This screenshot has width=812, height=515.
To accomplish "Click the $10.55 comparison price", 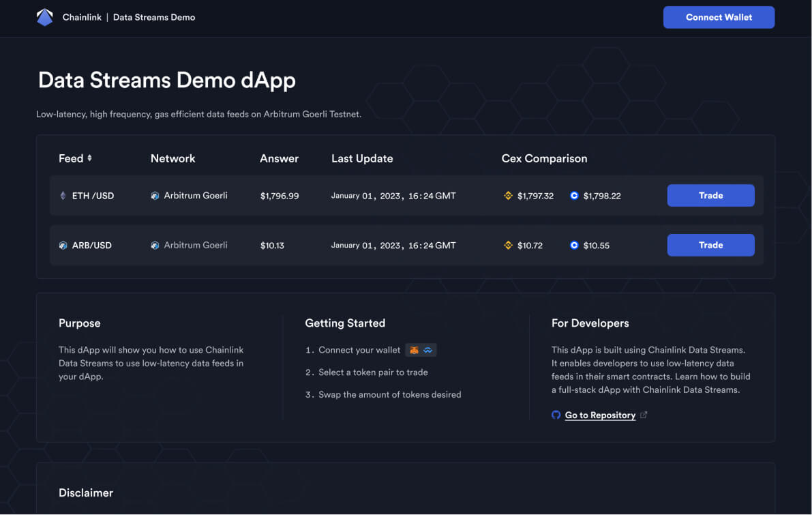I will click(x=596, y=246).
